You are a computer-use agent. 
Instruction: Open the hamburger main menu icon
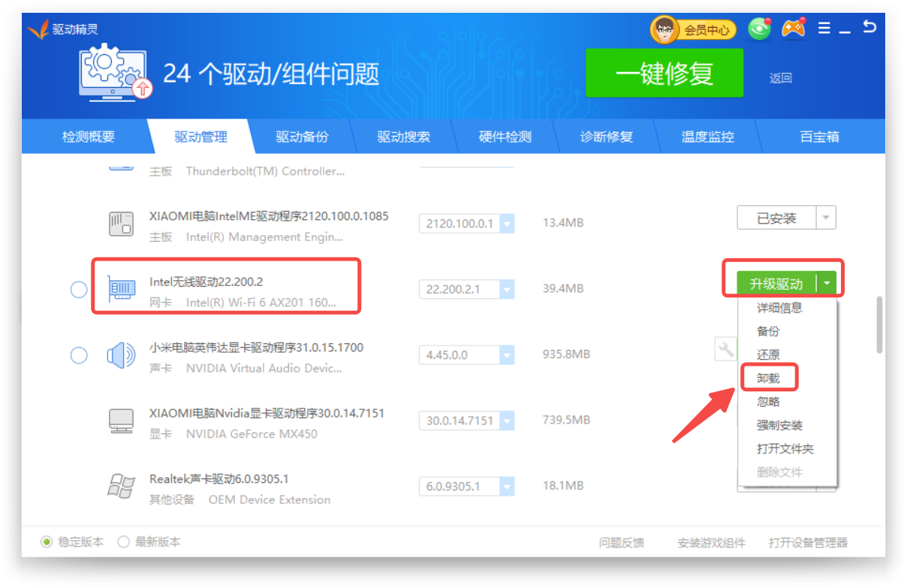click(824, 29)
